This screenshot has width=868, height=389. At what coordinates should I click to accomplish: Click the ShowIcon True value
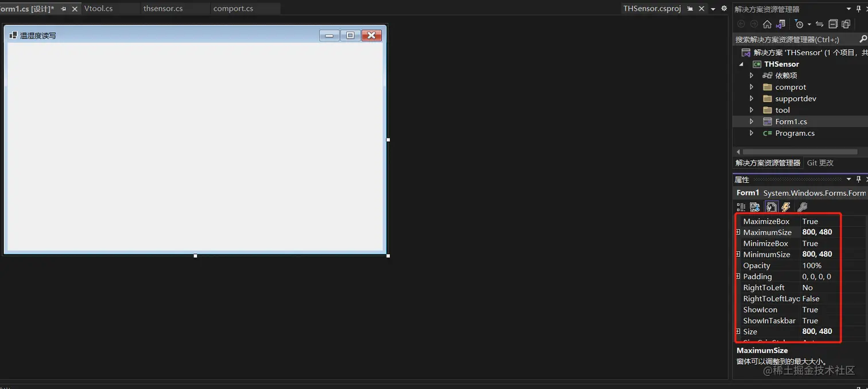click(810, 310)
